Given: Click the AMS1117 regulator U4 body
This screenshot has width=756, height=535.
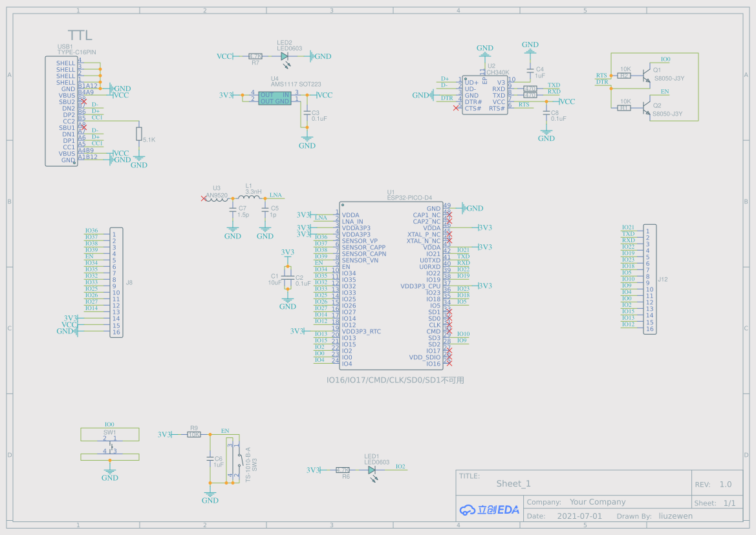Looking at the screenshot, I should coord(275,98).
